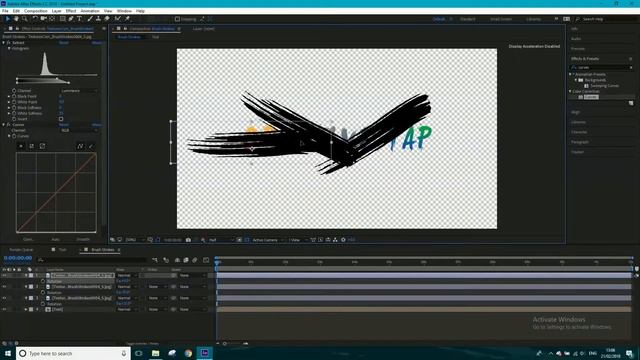Open the 1 View layout dropdown
The image size is (640, 360).
point(298,240)
